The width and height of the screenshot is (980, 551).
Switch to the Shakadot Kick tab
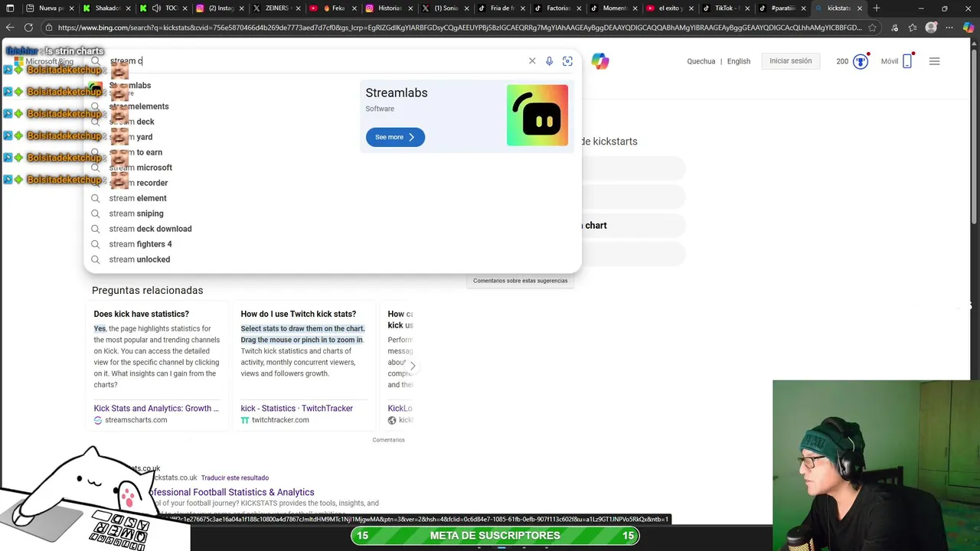[106, 8]
